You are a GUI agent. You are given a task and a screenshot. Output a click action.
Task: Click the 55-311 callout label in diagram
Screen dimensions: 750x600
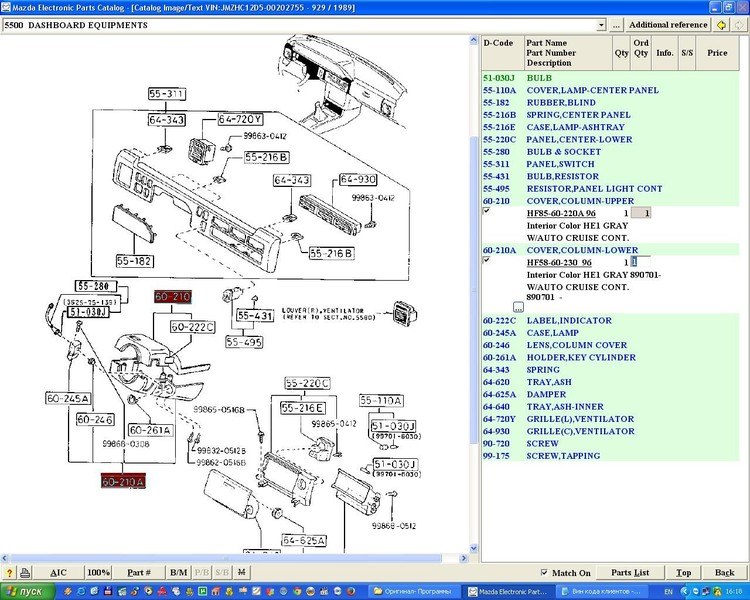click(166, 94)
